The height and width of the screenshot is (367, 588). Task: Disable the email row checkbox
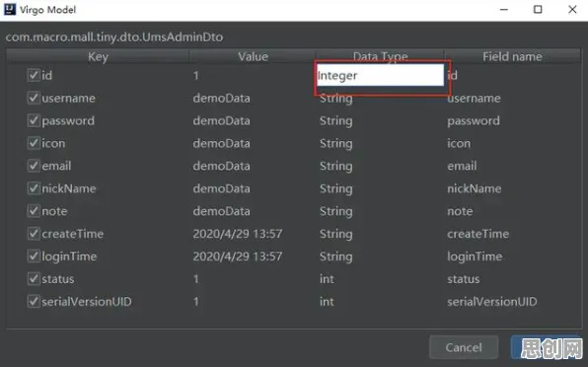click(x=34, y=166)
